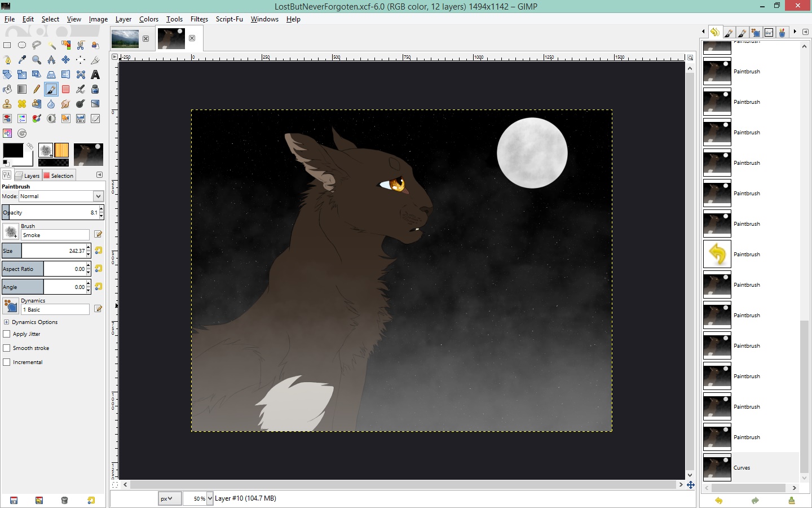Activate the Heal bandage tool
Image resolution: width=812 pixels, height=508 pixels.
point(22,104)
